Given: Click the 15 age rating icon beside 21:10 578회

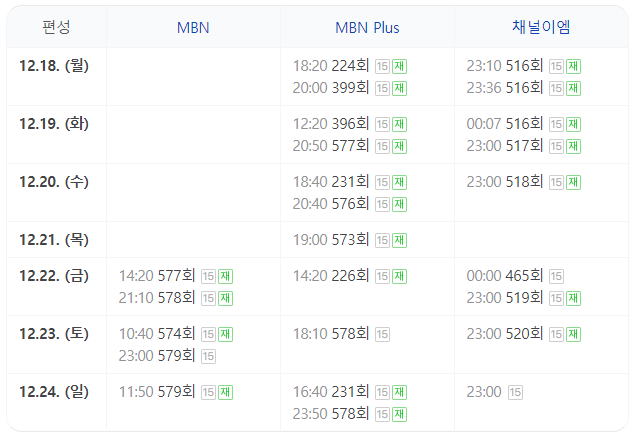Looking at the screenshot, I should point(208,298).
